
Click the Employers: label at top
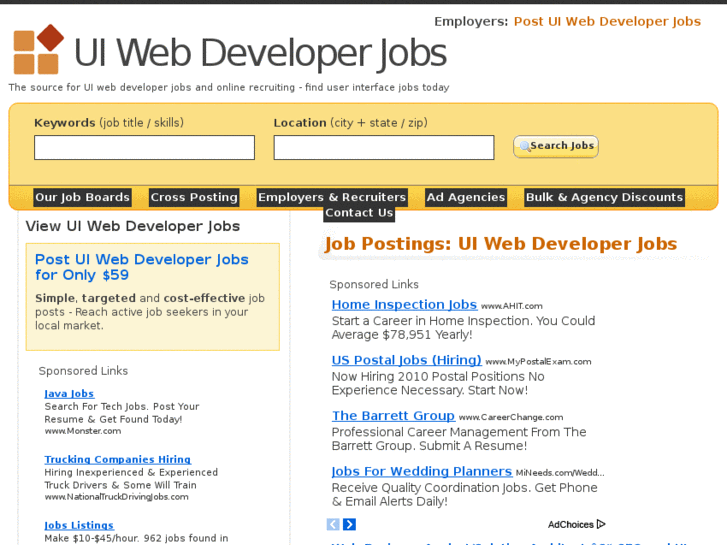[471, 21]
